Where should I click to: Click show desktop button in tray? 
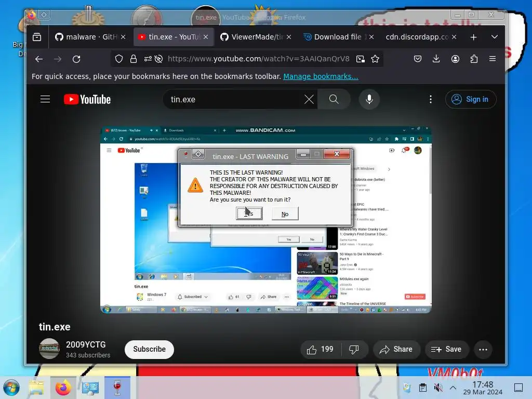click(518, 388)
